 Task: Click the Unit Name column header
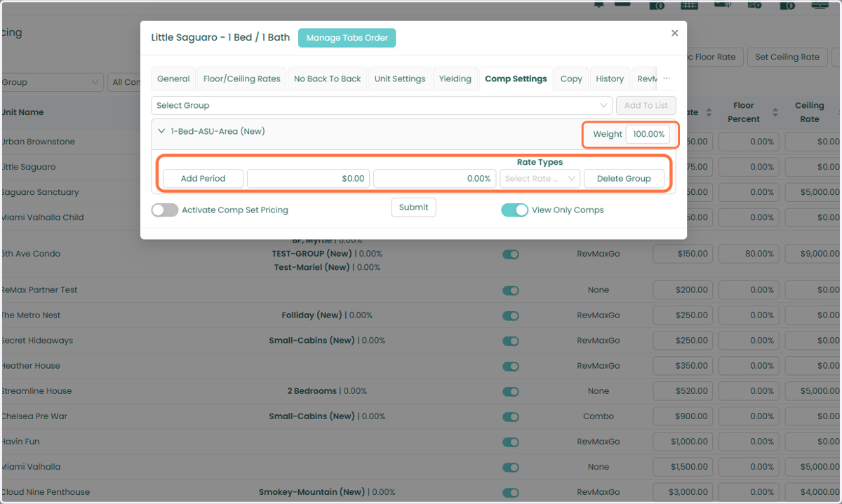(22, 112)
